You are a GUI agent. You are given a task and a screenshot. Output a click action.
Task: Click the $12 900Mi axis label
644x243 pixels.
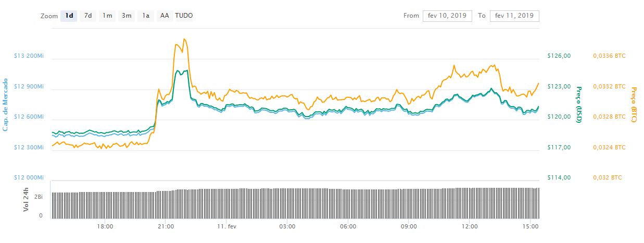pyautogui.click(x=29, y=86)
